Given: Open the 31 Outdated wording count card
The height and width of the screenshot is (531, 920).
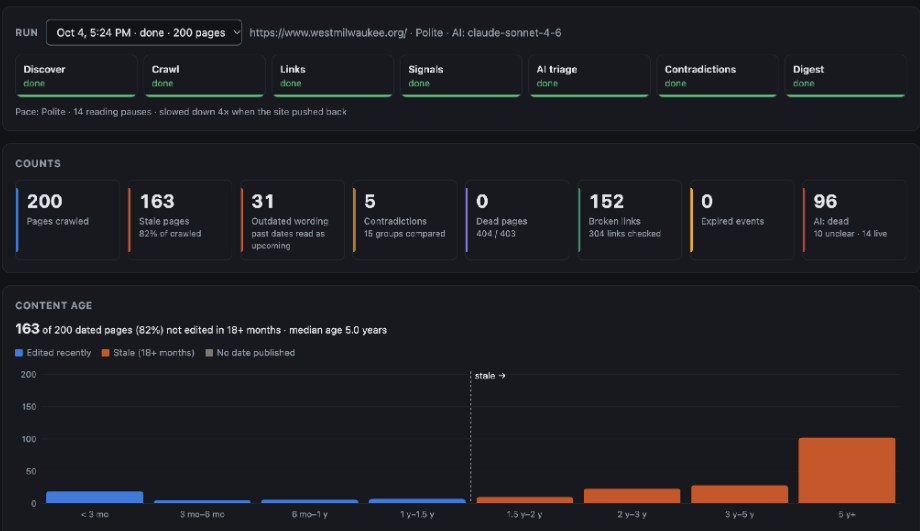Looking at the screenshot, I should (292, 220).
